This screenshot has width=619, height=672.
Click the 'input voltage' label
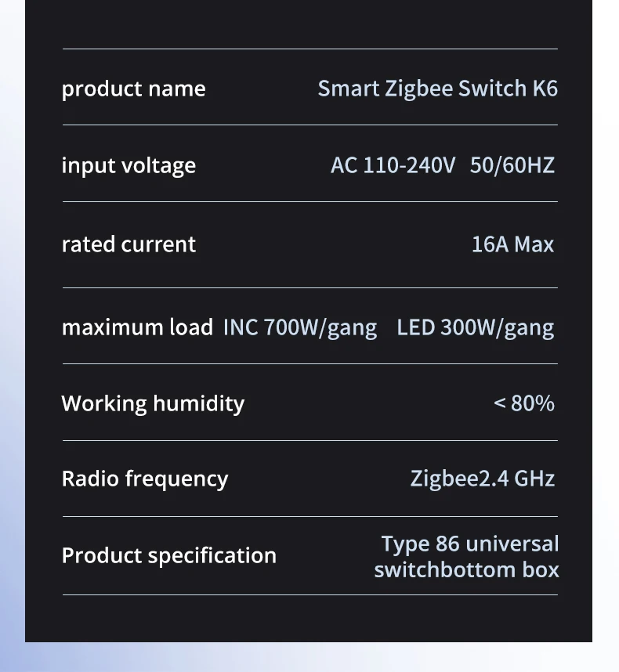[x=129, y=166]
